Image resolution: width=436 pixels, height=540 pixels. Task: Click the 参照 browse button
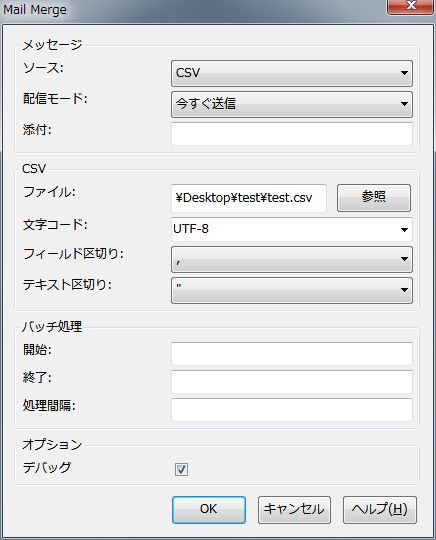click(x=374, y=197)
